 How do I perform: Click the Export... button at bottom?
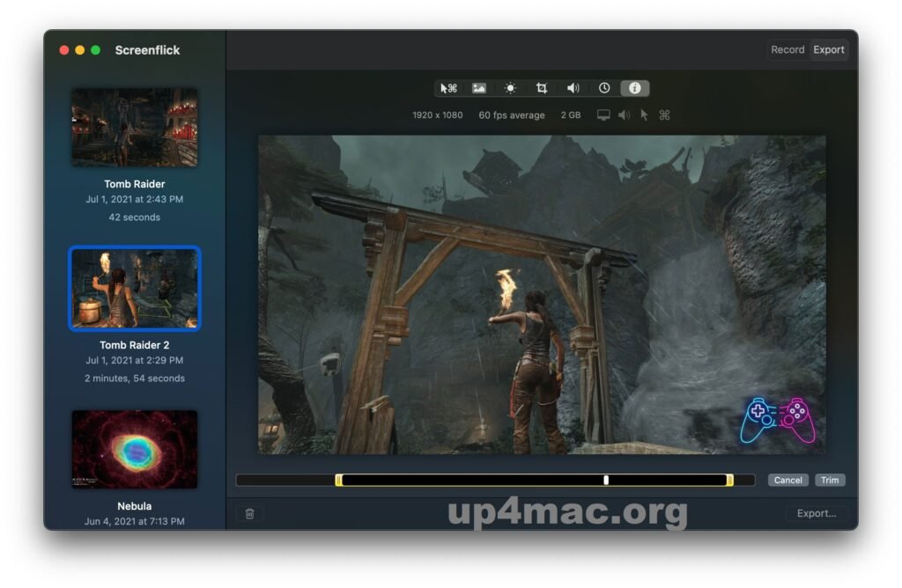(x=817, y=513)
